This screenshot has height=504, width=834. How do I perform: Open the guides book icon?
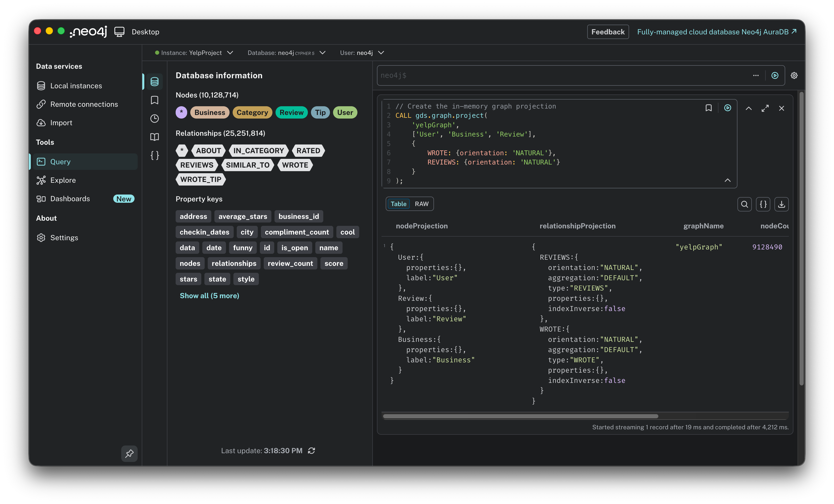(154, 137)
